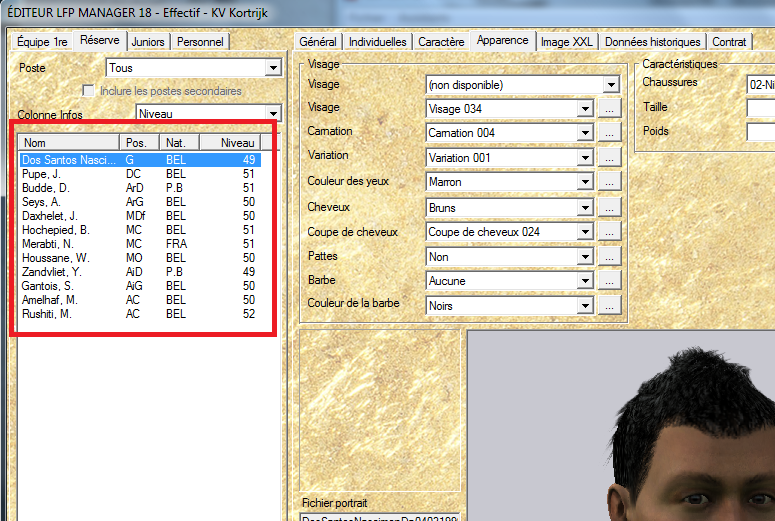Click the Chaussures field
Viewport: 775px width, 521px height.
[761, 84]
